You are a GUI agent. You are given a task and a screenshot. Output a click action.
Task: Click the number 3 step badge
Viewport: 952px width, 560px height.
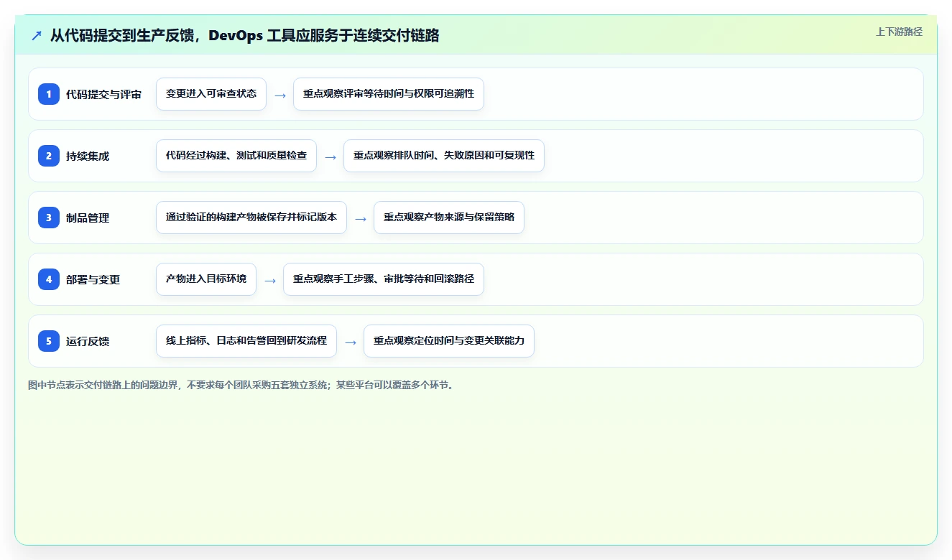[x=49, y=218]
